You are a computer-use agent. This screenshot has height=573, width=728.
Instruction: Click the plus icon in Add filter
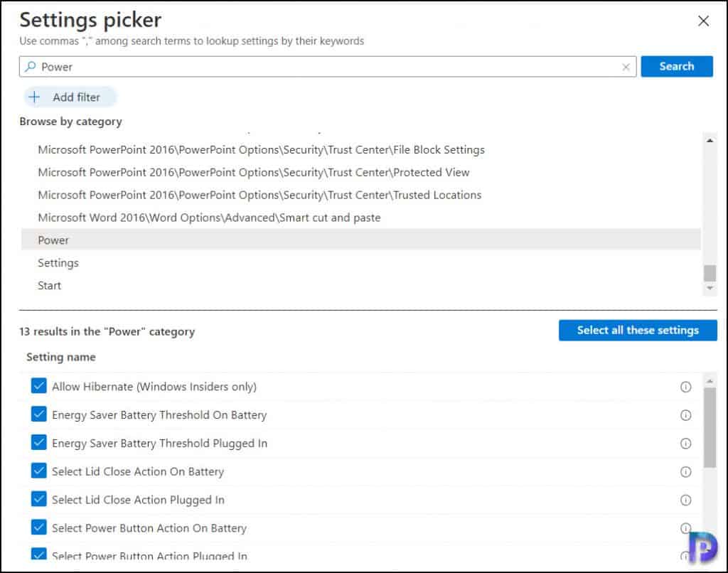(x=34, y=97)
